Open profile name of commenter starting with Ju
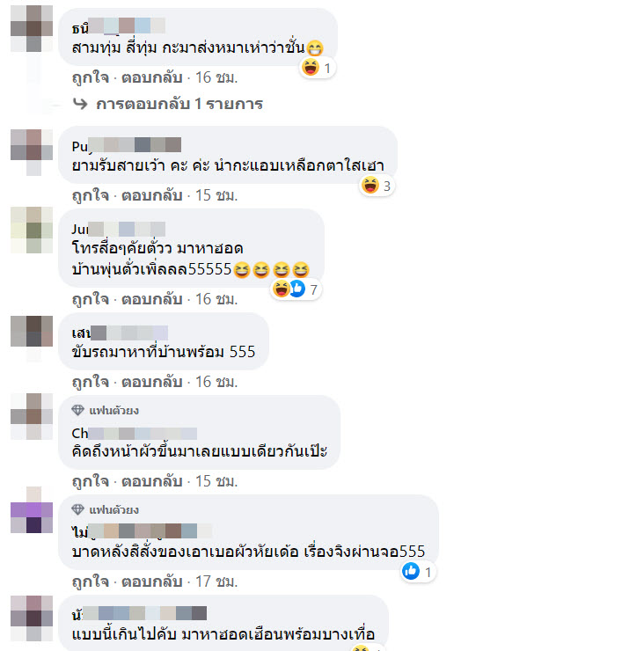 point(119,229)
